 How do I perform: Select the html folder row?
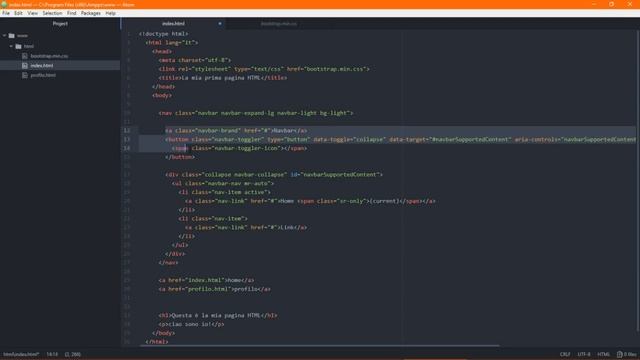click(60, 47)
